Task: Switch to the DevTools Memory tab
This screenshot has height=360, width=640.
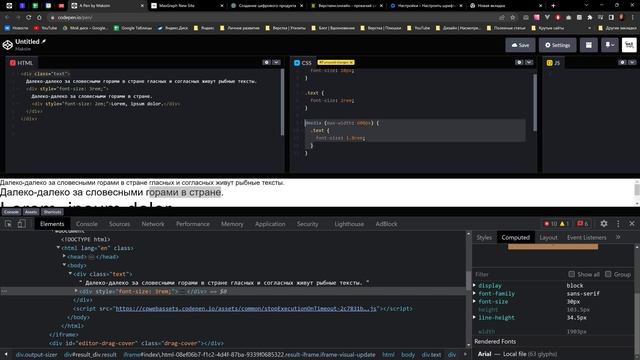Action: click(x=232, y=224)
